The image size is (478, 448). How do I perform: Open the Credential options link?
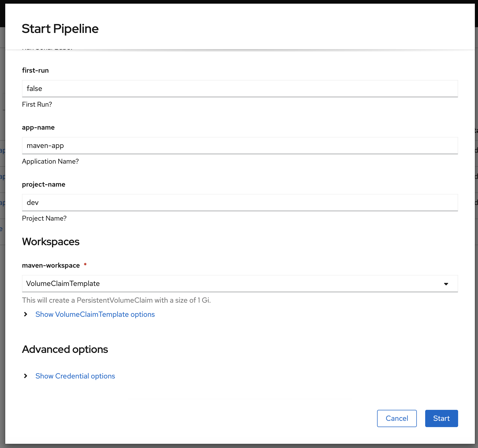click(x=75, y=376)
